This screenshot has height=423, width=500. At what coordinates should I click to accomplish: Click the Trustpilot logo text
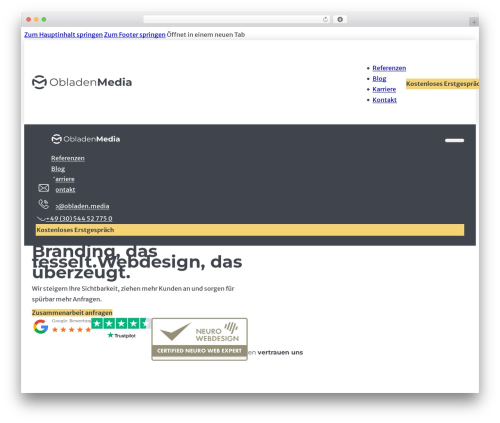point(121,335)
